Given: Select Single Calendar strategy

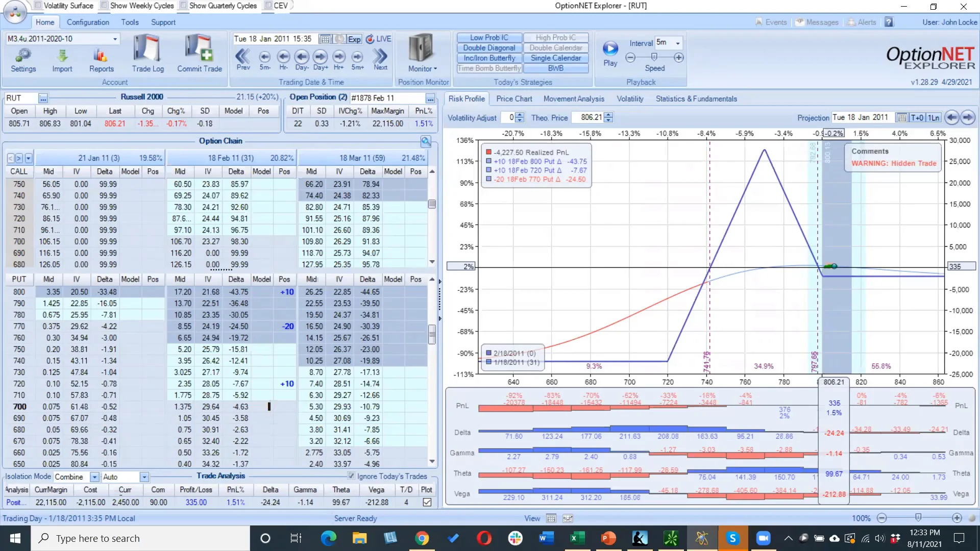Looking at the screenshot, I should tap(556, 58).
